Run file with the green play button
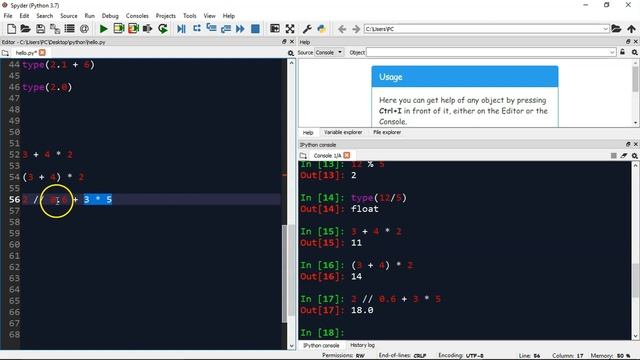 (104, 29)
